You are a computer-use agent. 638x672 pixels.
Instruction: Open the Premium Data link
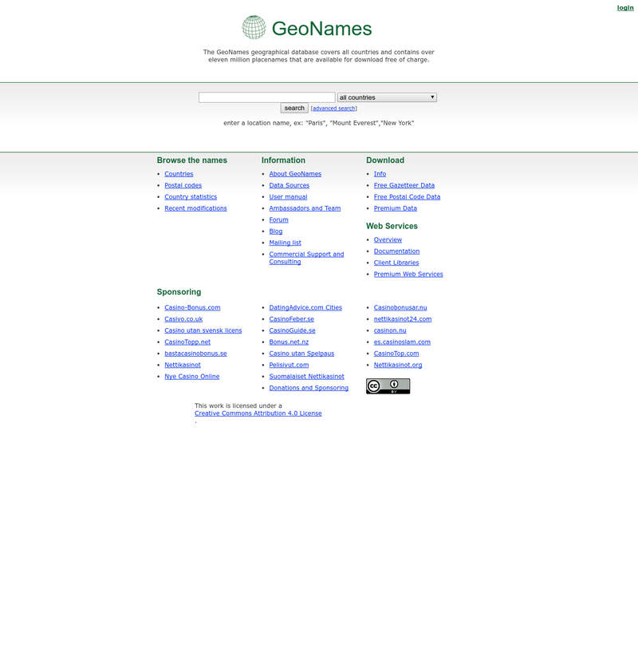tap(396, 208)
